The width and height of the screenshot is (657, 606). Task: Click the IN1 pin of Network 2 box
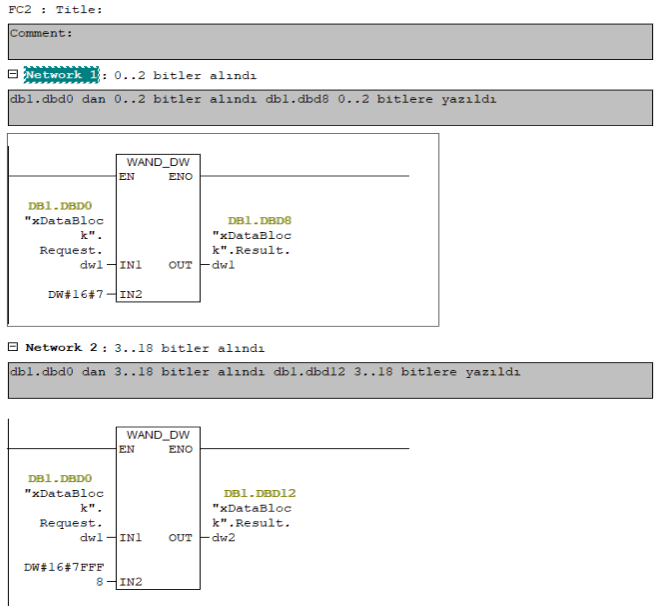tap(131, 537)
